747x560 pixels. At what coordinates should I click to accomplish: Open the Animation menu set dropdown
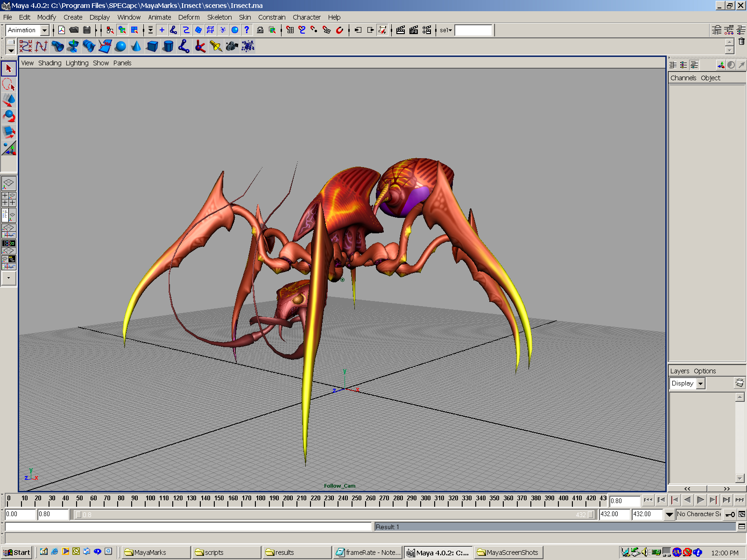pos(44,30)
